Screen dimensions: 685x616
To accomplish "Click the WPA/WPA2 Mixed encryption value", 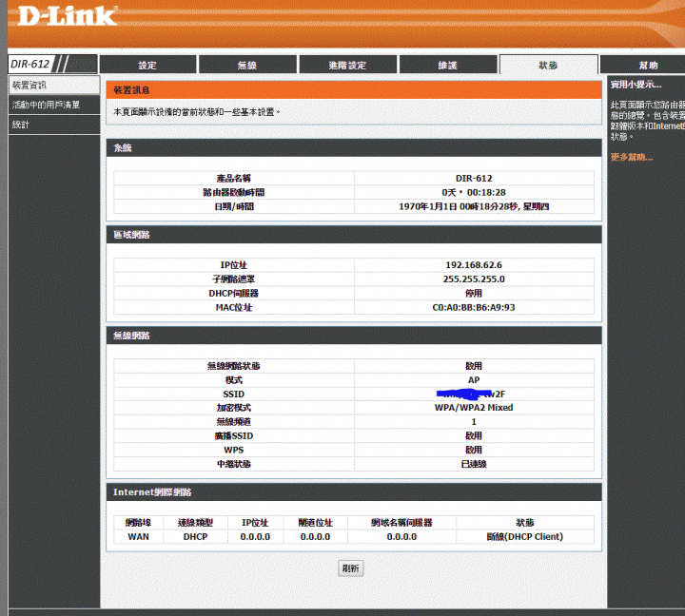I will tap(474, 407).
